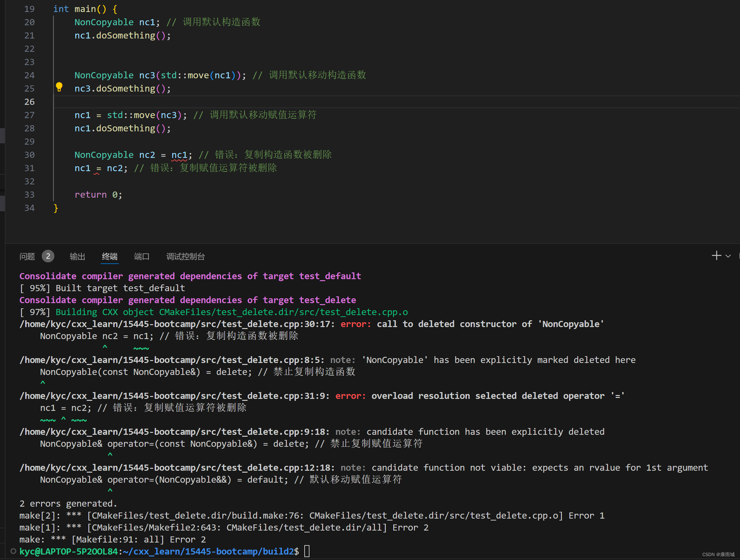
Task: Open the 调试控制台 debug console tab
Action: pyautogui.click(x=186, y=257)
